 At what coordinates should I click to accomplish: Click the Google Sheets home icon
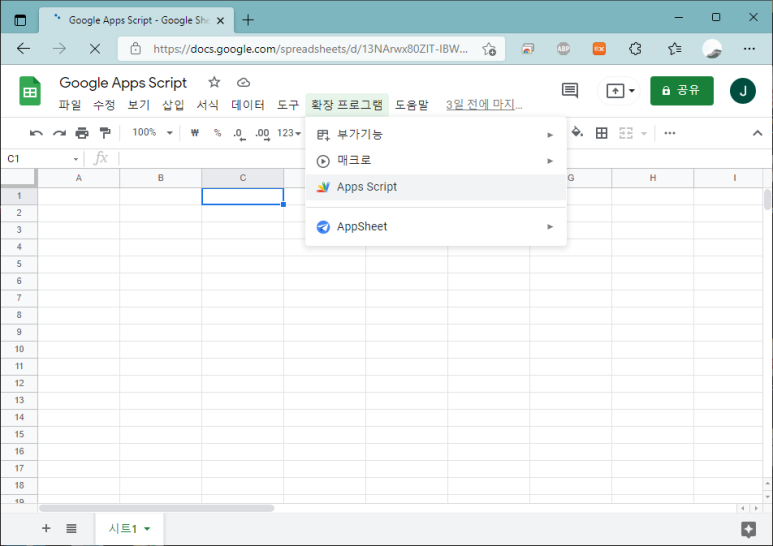click(x=30, y=91)
